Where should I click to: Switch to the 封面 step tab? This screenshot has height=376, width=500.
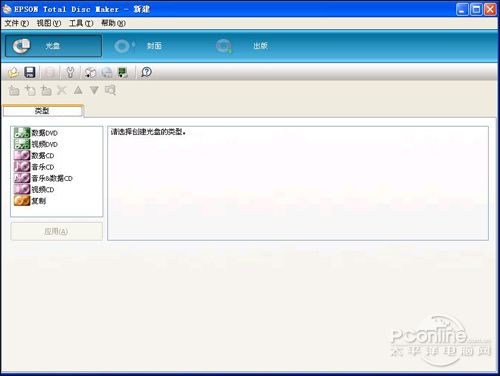[x=138, y=46]
